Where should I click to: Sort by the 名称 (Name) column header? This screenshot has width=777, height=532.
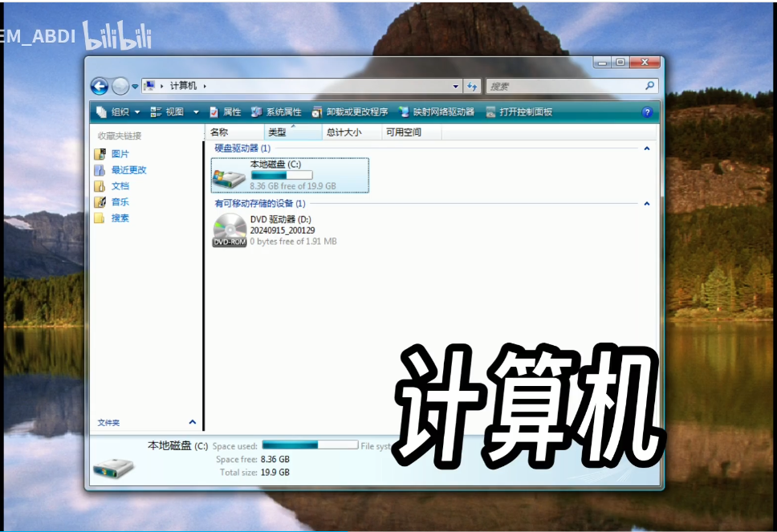[x=219, y=132]
